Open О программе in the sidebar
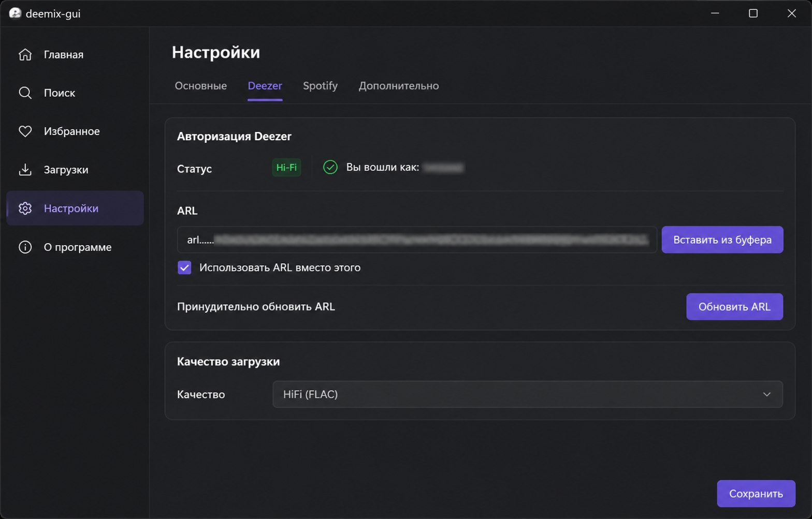 (x=75, y=247)
